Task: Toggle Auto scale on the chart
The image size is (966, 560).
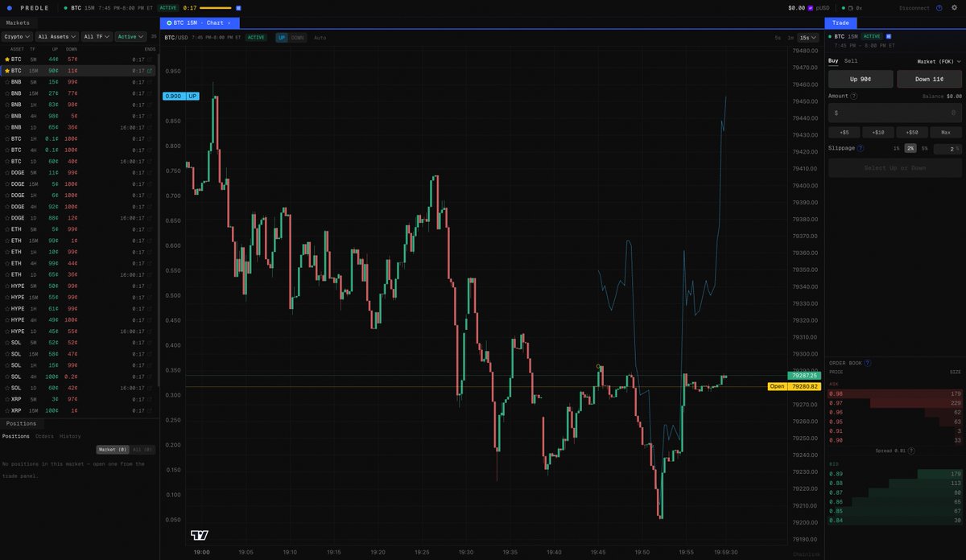Action: pos(320,38)
